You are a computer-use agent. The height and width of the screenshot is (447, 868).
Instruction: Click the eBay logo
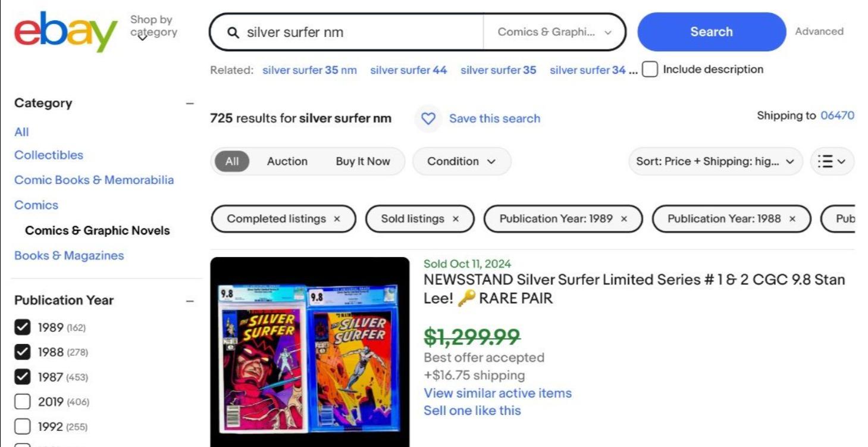coord(65,31)
